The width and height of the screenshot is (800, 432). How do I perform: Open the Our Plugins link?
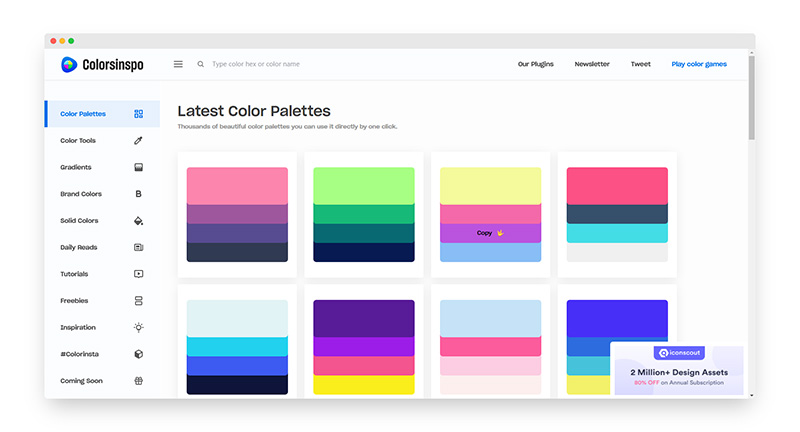coord(535,64)
